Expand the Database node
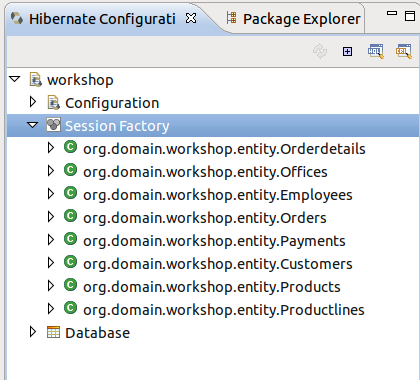Screen dimensions: 420x380 (x=33, y=332)
